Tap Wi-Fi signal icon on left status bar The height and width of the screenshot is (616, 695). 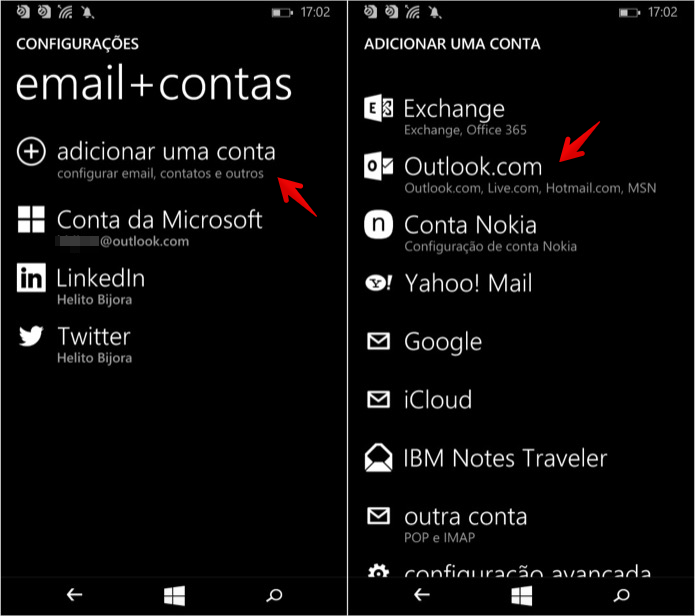click(65, 12)
